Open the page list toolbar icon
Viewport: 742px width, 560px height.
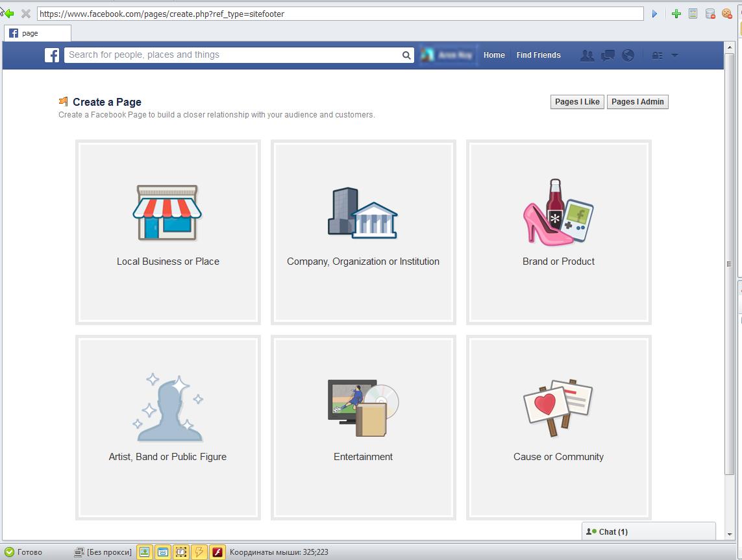pos(693,14)
